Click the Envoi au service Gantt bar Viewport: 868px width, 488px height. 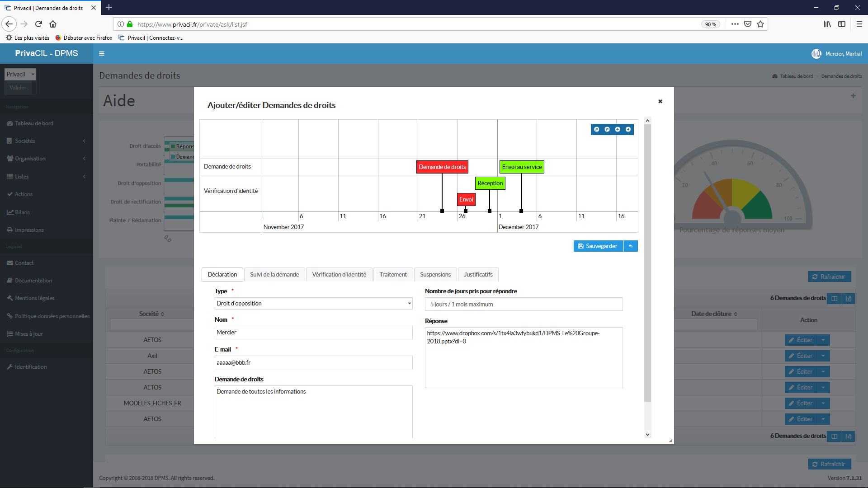pos(520,167)
